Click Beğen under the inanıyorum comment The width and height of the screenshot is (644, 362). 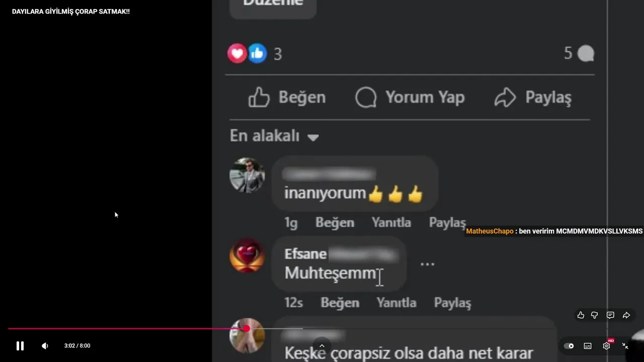pos(335,222)
